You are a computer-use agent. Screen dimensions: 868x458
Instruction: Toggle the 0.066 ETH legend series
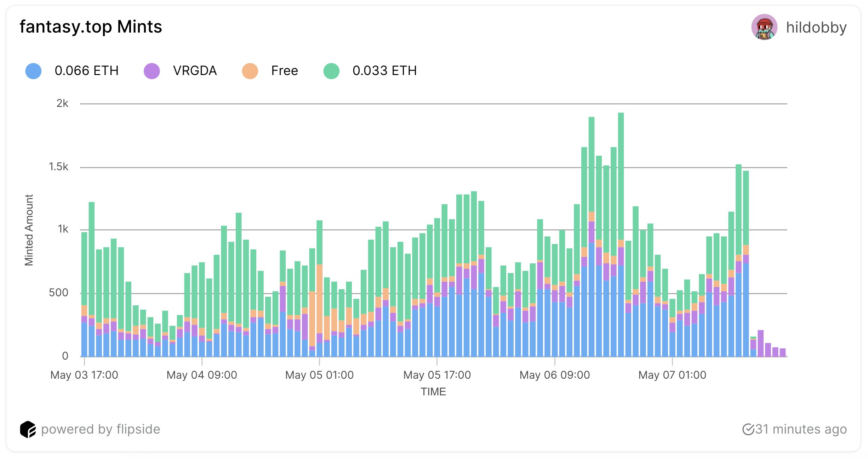tap(86, 71)
